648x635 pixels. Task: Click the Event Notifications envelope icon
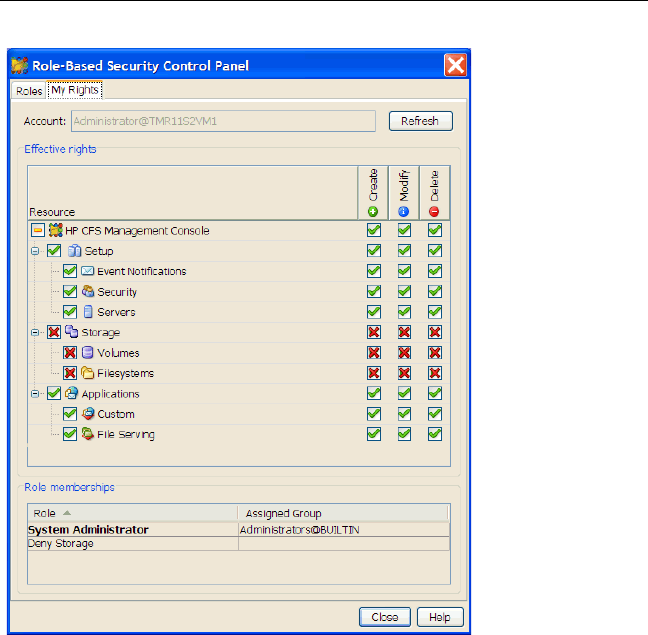(x=88, y=271)
